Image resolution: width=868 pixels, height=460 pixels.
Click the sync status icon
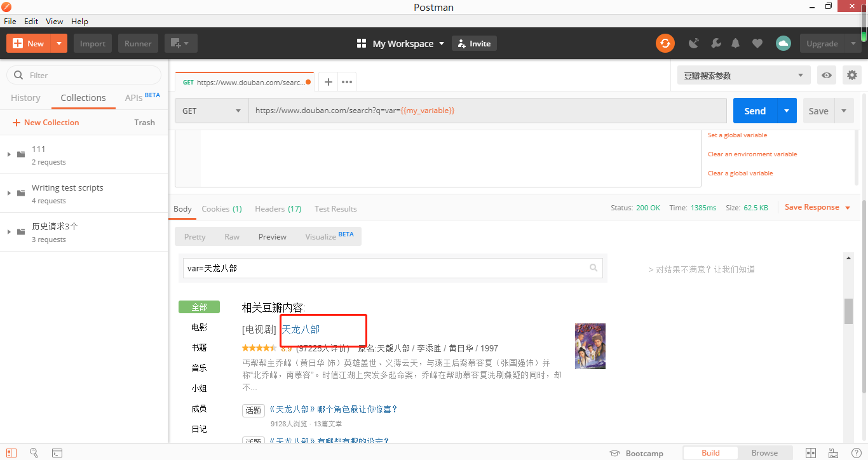coord(665,43)
